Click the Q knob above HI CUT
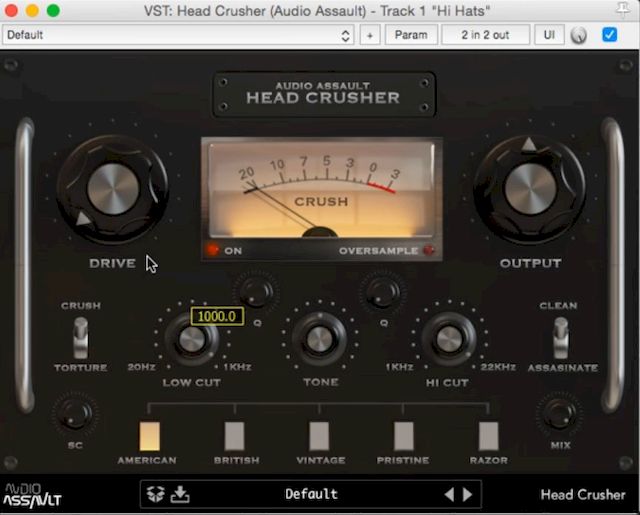The width and height of the screenshot is (640, 515). (382, 291)
